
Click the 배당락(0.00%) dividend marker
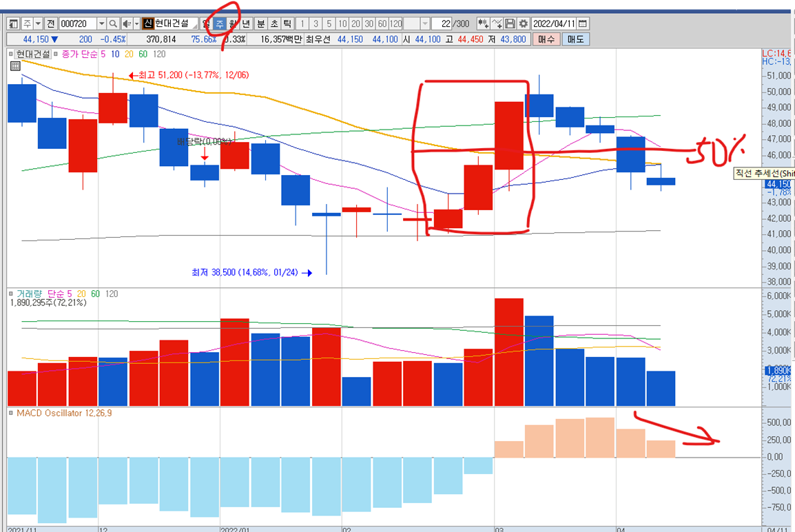pos(205,141)
